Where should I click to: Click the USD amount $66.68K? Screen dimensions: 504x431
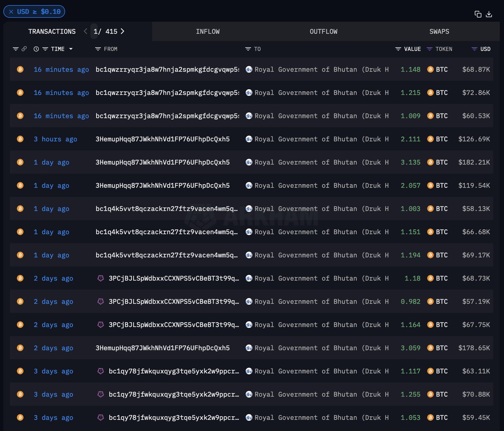[476, 232]
